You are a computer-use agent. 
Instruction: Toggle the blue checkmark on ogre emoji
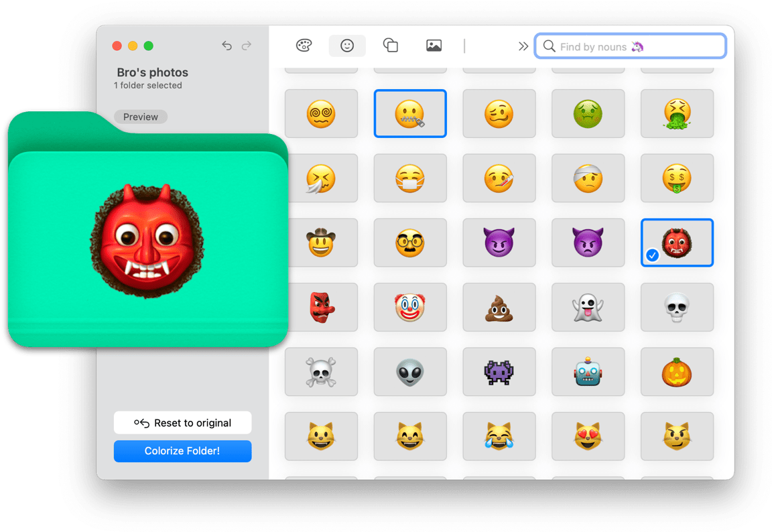pyautogui.click(x=652, y=255)
